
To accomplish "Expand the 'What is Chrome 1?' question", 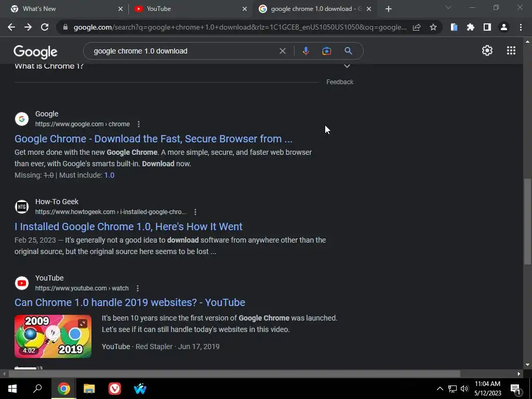I will [347, 66].
